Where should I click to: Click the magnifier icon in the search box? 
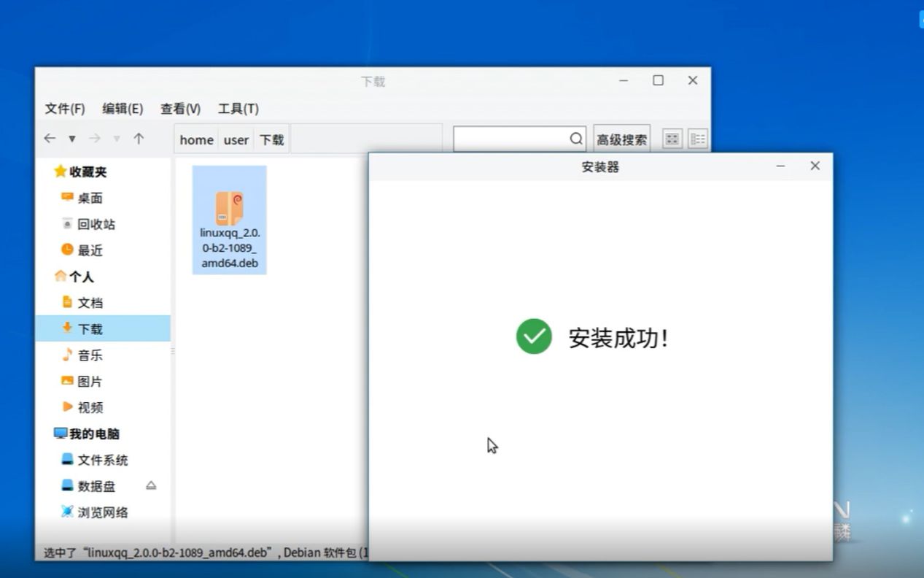click(575, 138)
